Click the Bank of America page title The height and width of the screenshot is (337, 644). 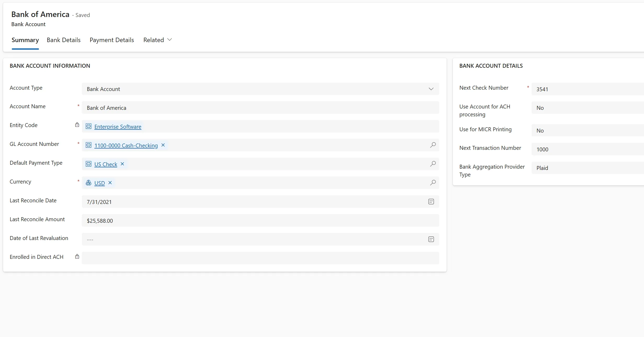coord(40,14)
